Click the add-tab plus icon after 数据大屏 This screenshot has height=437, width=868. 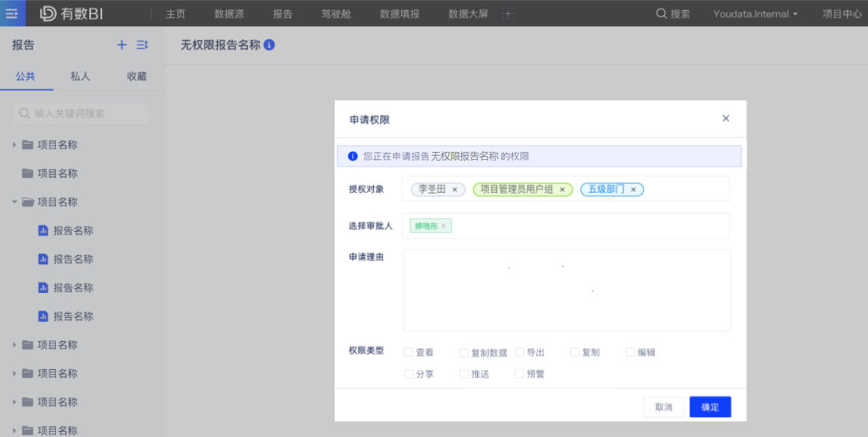(x=509, y=14)
